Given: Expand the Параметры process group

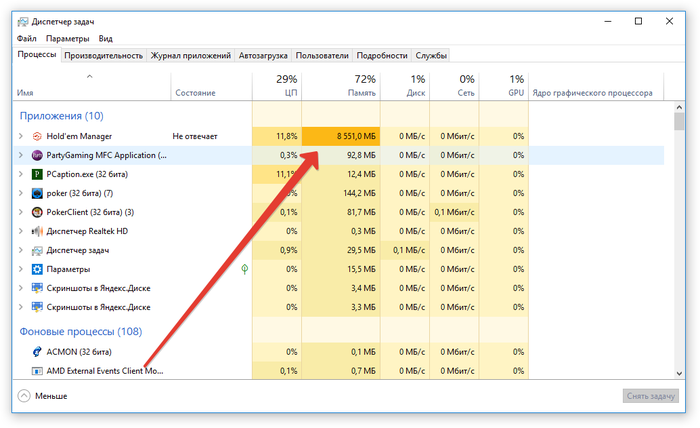Looking at the screenshot, I should tap(21, 269).
